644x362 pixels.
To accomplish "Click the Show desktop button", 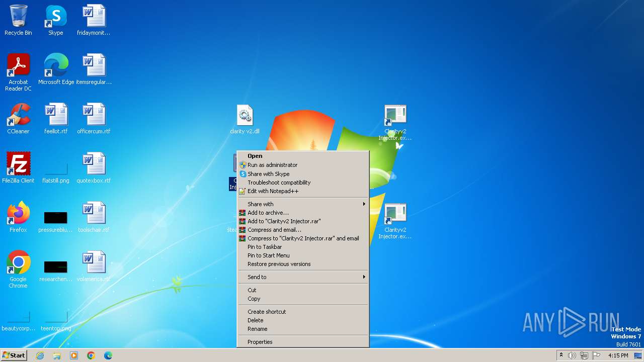I will (x=638, y=355).
